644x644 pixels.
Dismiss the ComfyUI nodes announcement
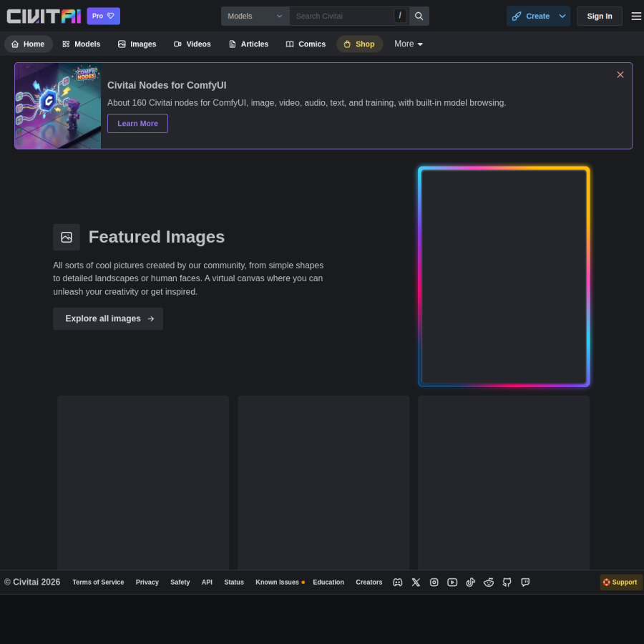(620, 74)
